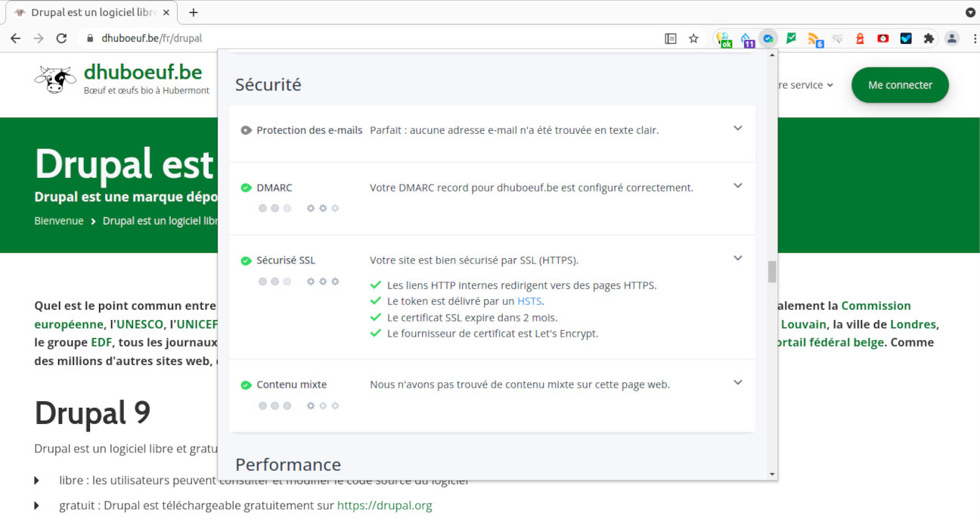This screenshot has width=980, height=523.
Task: Click the popup scrollbar down arrow
Action: 772,474
